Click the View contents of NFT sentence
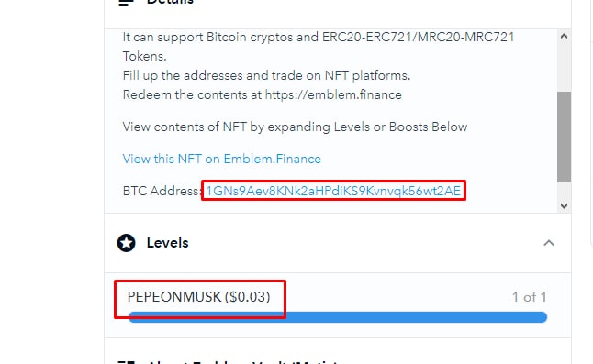This screenshot has width=593, height=364. pyautogui.click(x=295, y=127)
